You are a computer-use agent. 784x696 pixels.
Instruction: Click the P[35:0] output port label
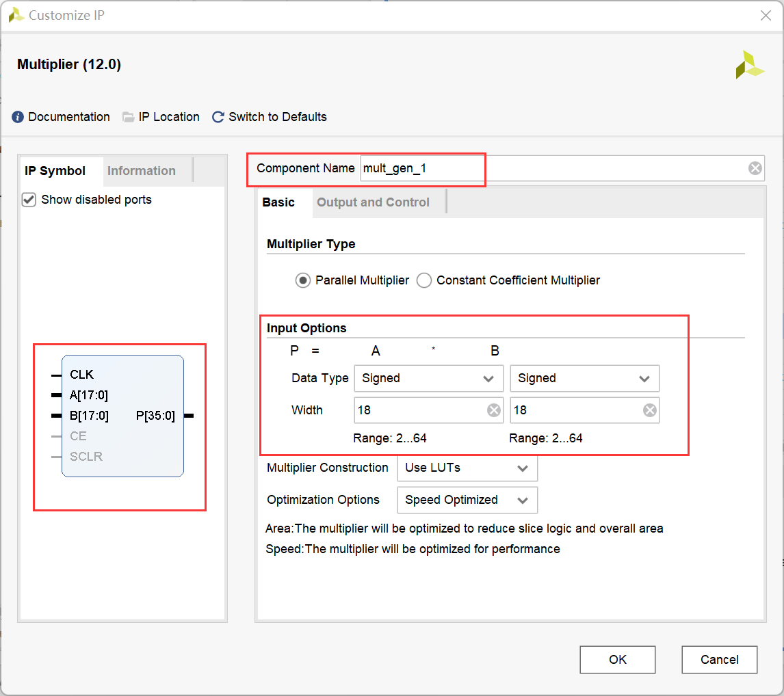point(155,416)
